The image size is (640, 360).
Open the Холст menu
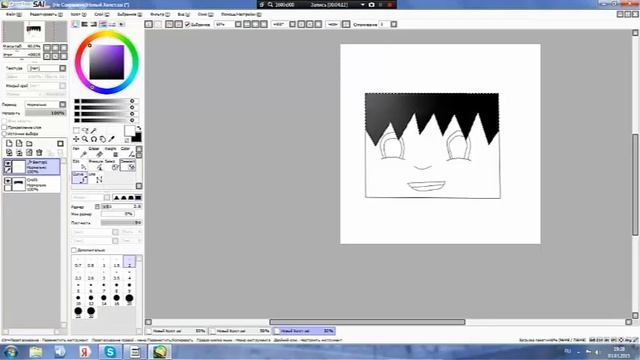78,14
